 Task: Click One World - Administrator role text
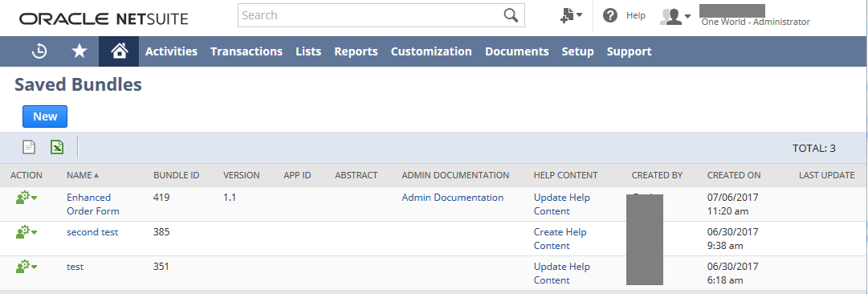coord(756,22)
